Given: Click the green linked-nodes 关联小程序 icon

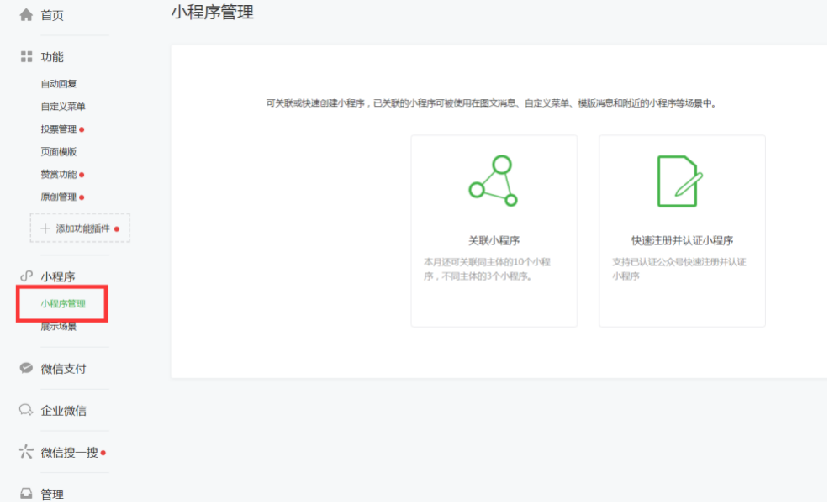Looking at the screenshot, I should (494, 181).
